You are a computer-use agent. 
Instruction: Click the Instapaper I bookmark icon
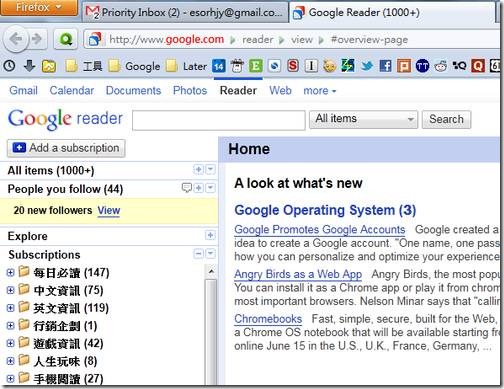tap(311, 66)
